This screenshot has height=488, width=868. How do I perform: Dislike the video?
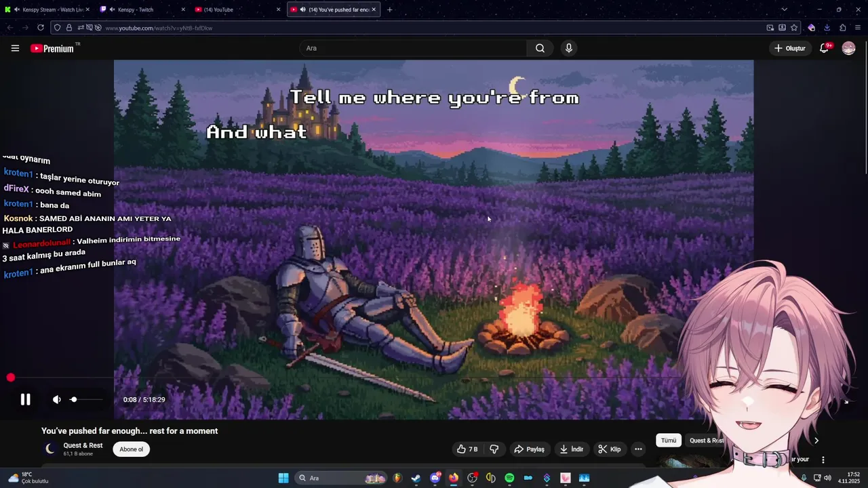click(494, 449)
